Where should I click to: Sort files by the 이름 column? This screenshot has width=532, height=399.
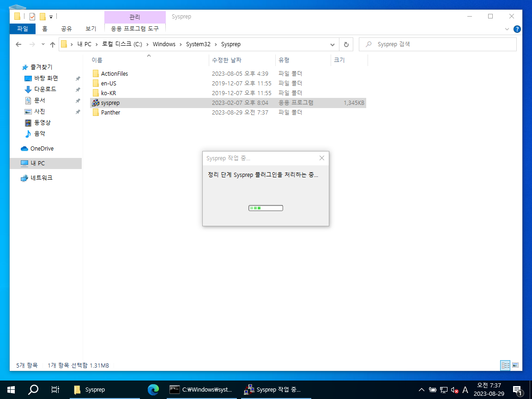pyautogui.click(x=149, y=60)
